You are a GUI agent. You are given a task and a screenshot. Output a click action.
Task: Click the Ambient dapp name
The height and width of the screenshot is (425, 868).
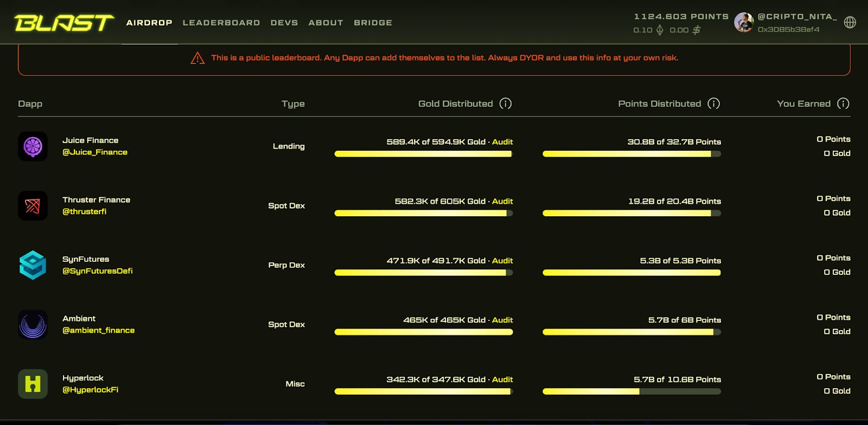tap(79, 319)
